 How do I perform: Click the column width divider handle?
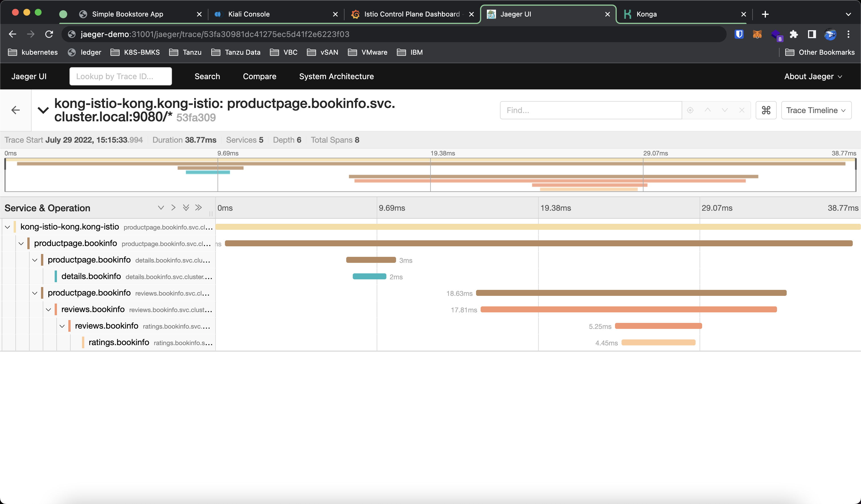(211, 214)
